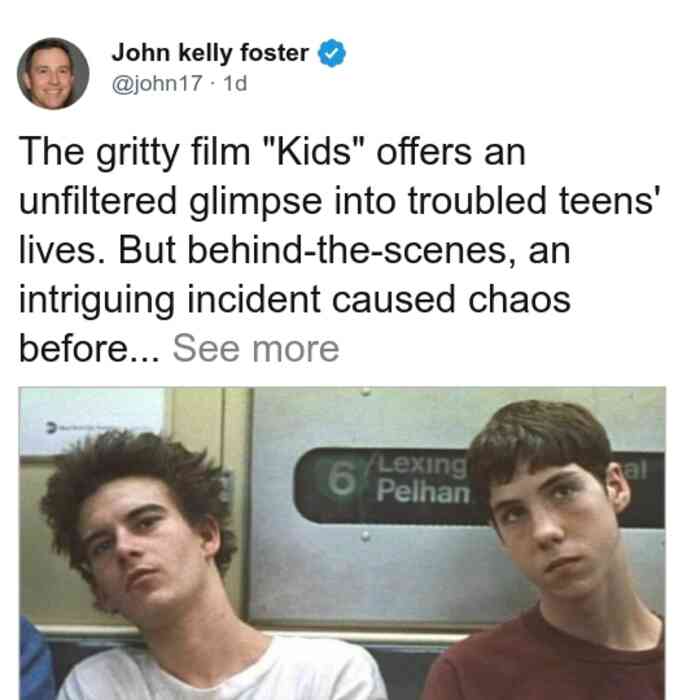Click the white poster in photo's top-left
The height and width of the screenshot is (700, 700).
tap(92, 420)
